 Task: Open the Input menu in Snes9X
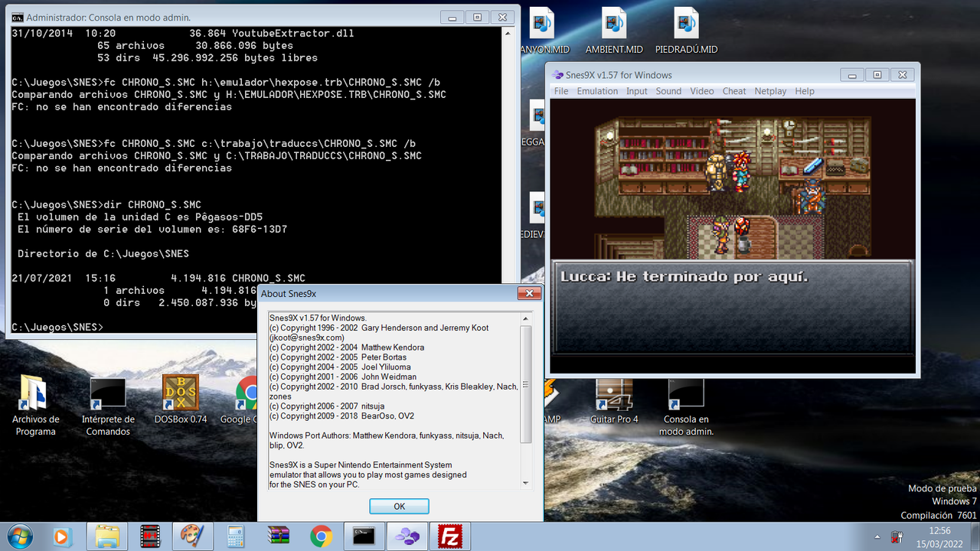click(x=637, y=91)
